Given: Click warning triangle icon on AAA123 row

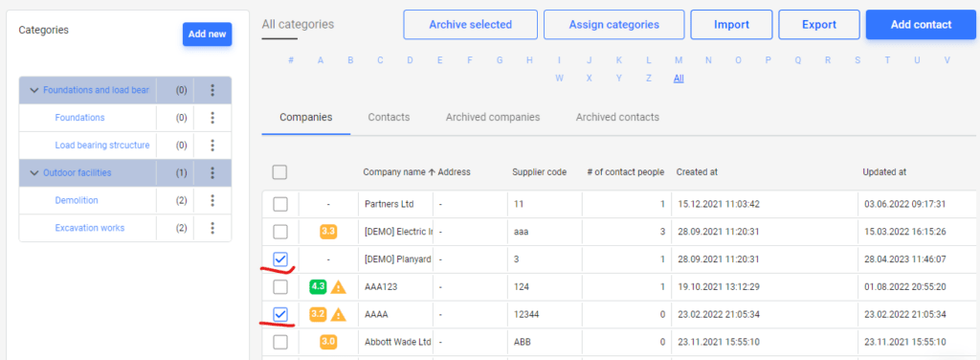Looking at the screenshot, I should [x=338, y=287].
